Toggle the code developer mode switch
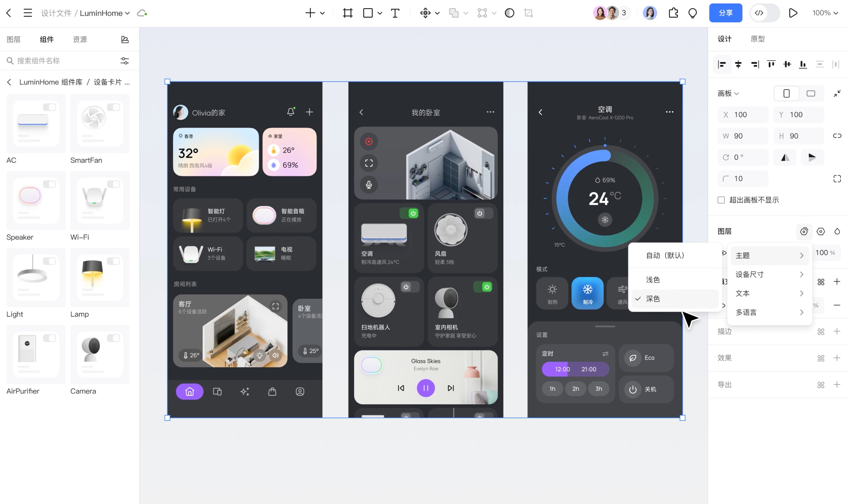848x504 pixels. coord(764,13)
